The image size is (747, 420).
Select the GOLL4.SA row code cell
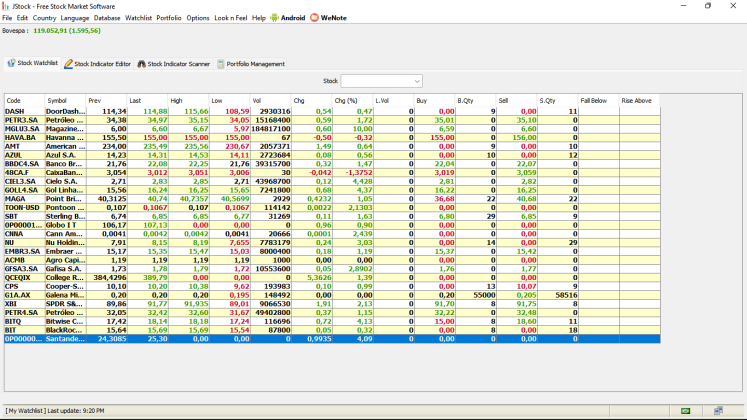click(x=25, y=190)
